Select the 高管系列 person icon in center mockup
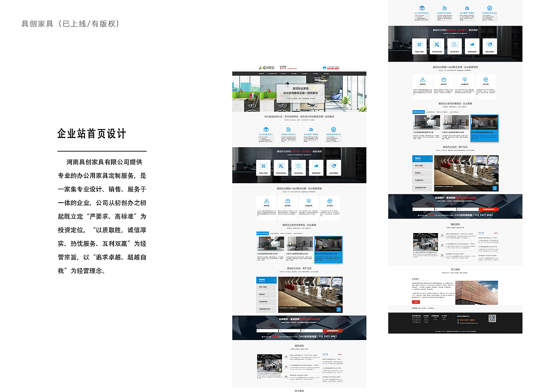555x392 pixels. 266,201
